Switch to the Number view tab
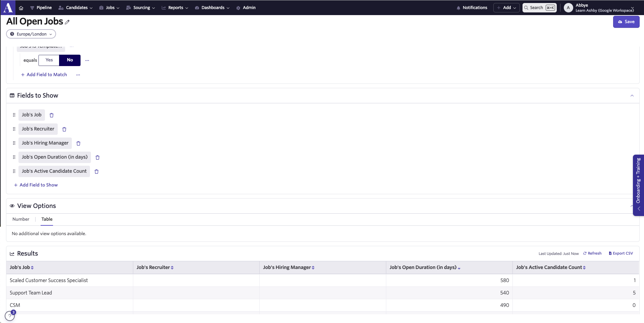 [21, 219]
